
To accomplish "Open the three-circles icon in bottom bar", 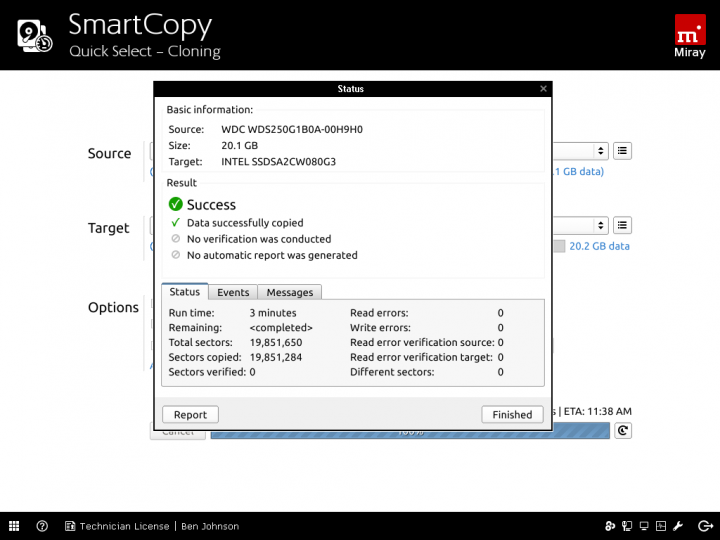I will 610,526.
